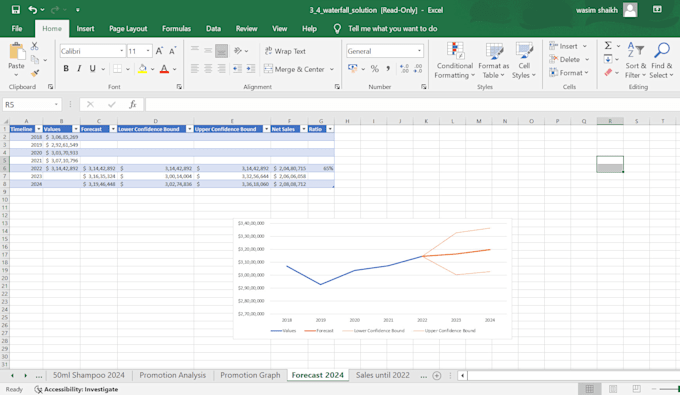680x395 pixels.
Task: Undo the last action
Action: pos(33,10)
